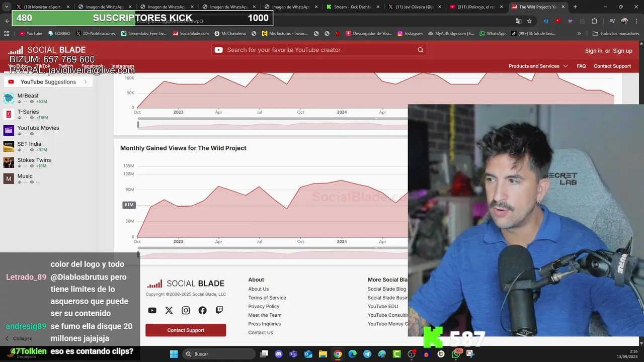Image resolution: width=644 pixels, height=362 pixels.
Task: Click the Social Blade header logo
Action: (x=47, y=50)
